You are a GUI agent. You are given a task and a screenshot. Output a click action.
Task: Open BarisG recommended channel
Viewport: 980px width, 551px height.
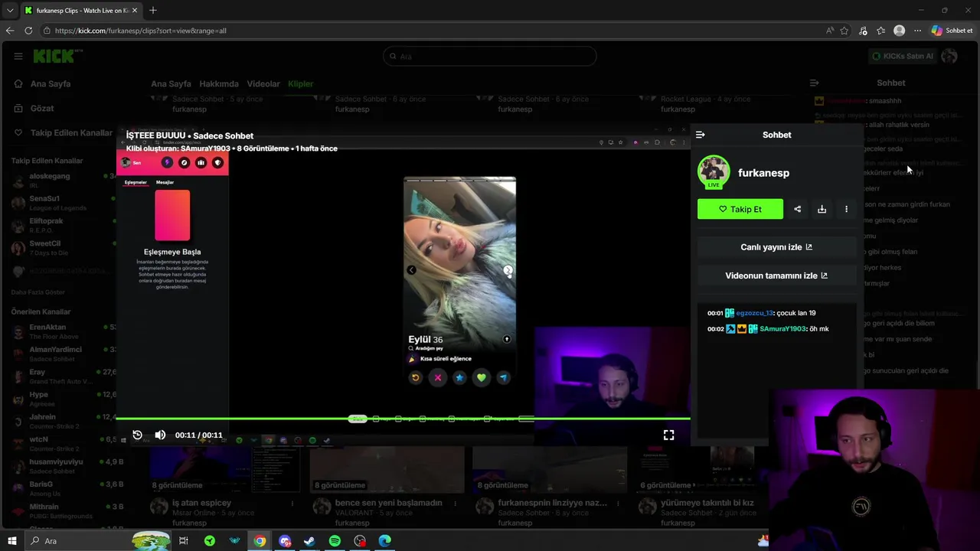61,488
